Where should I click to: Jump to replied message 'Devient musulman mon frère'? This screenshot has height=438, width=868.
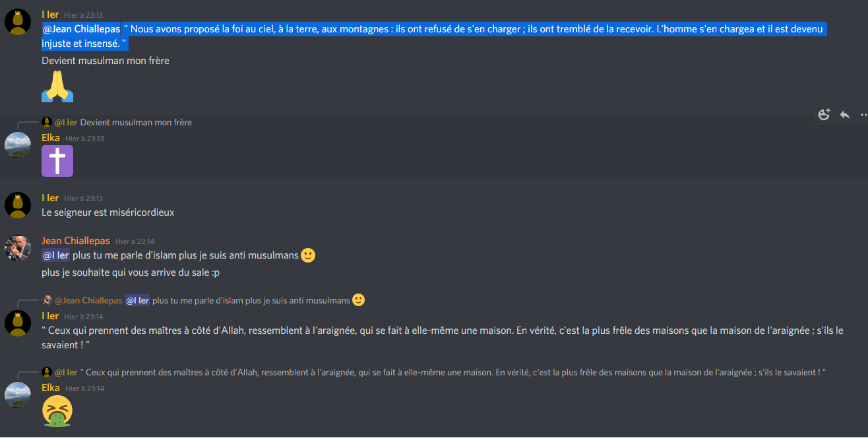136,122
